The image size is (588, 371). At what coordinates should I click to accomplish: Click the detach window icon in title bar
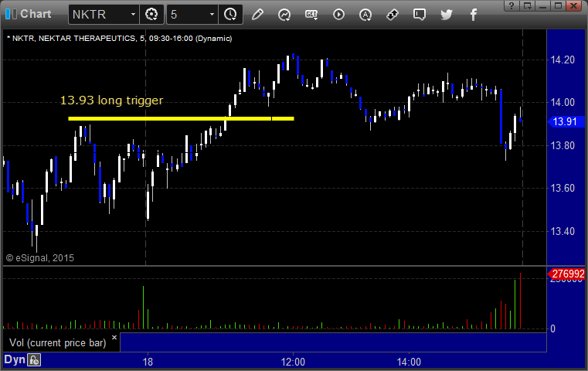pos(528,5)
